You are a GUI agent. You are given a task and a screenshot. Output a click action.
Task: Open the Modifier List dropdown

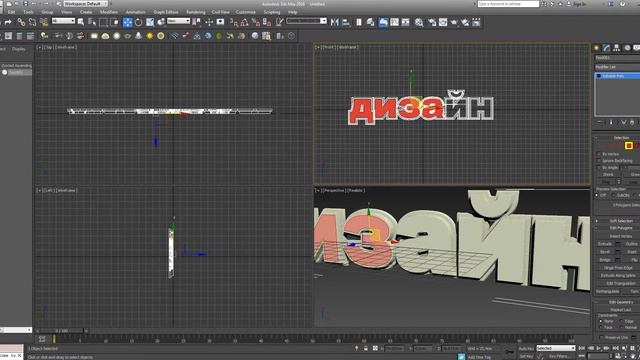[617, 67]
